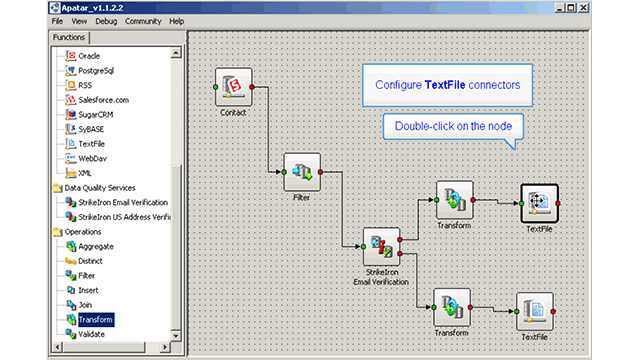Select the XML connector icon
The image size is (640, 360).
pyautogui.click(x=71, y=173)
